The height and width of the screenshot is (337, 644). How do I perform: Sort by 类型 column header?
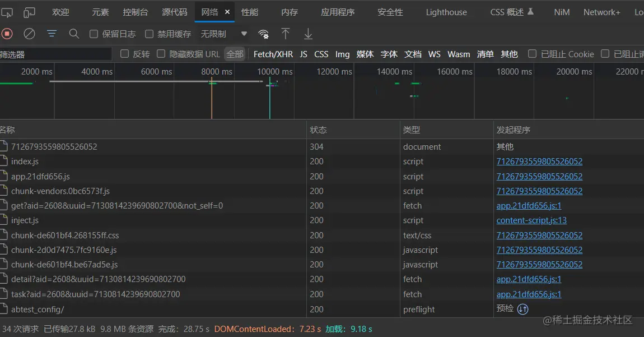[x=447, y=130]
